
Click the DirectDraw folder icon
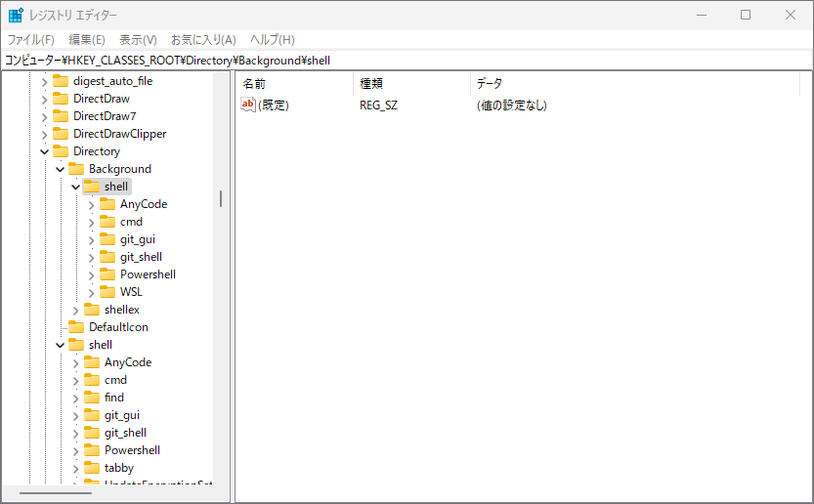pos(61,98)
